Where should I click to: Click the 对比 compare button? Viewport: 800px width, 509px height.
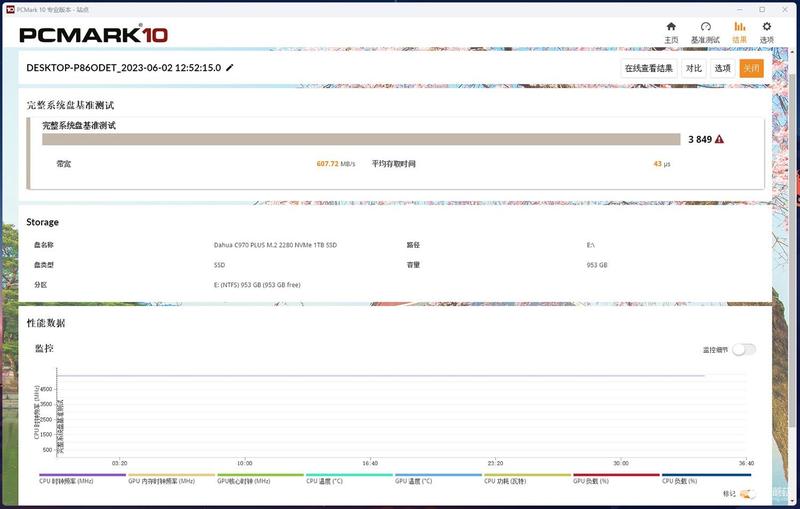(693, 68)
